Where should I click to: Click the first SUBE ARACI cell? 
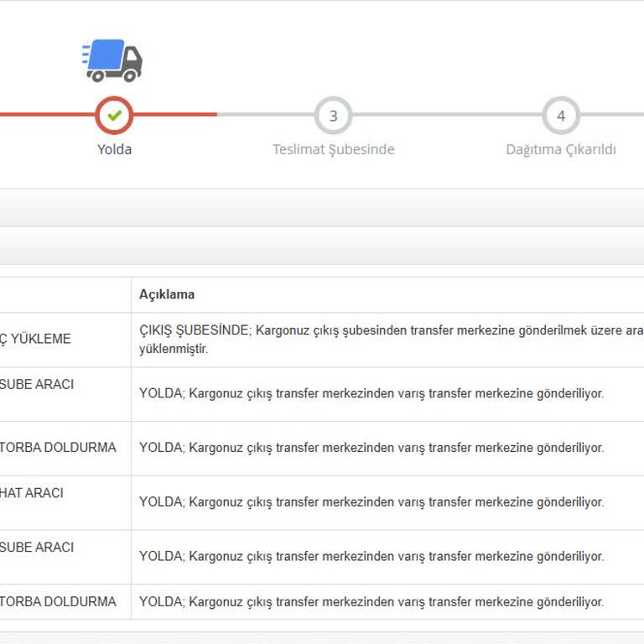tap(65, 394)
